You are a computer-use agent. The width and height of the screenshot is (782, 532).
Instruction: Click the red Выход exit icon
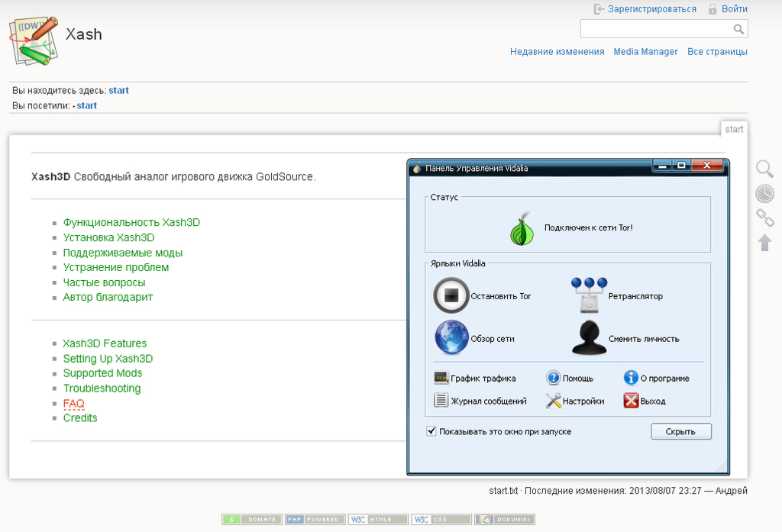[631, 400]
